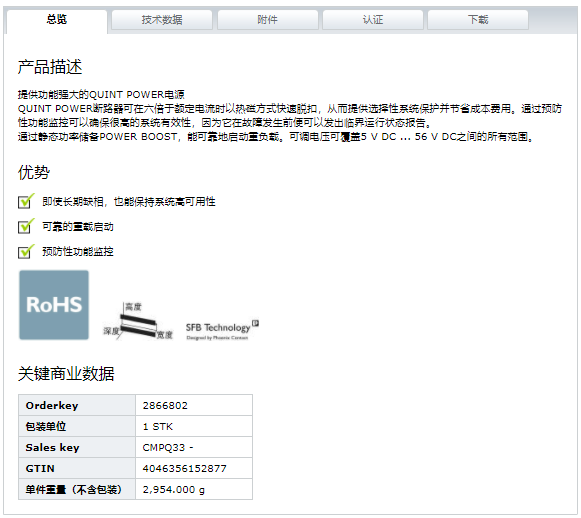Click the dimensions diagram icon (高度/深度/宽度)
581x518 pixels.
(138, 321)
